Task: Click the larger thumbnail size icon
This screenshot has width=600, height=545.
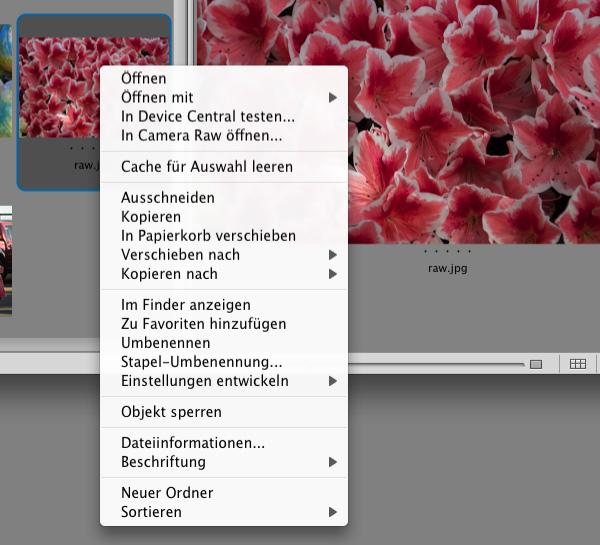Action: [536, 364]
